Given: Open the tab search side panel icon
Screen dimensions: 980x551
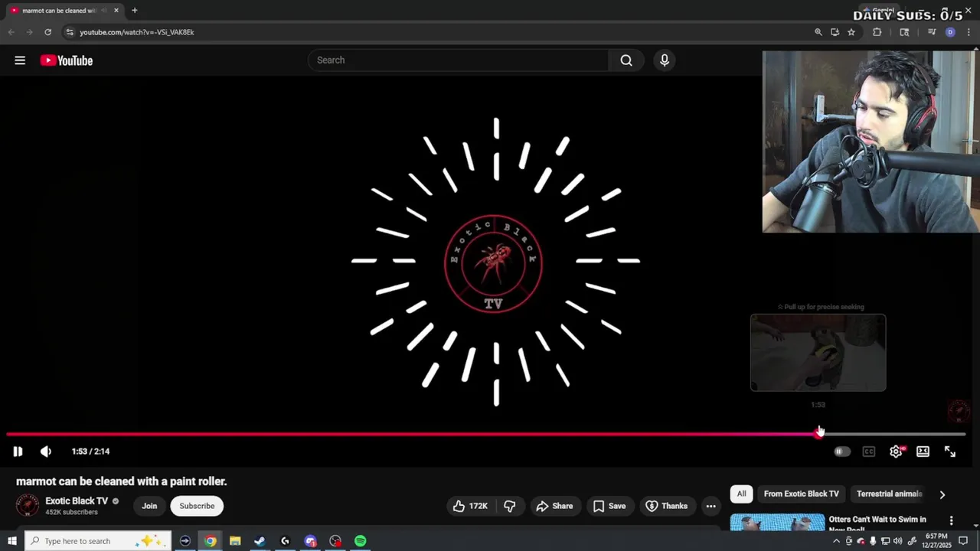Looking at the screenshot, I should point(904,32).
